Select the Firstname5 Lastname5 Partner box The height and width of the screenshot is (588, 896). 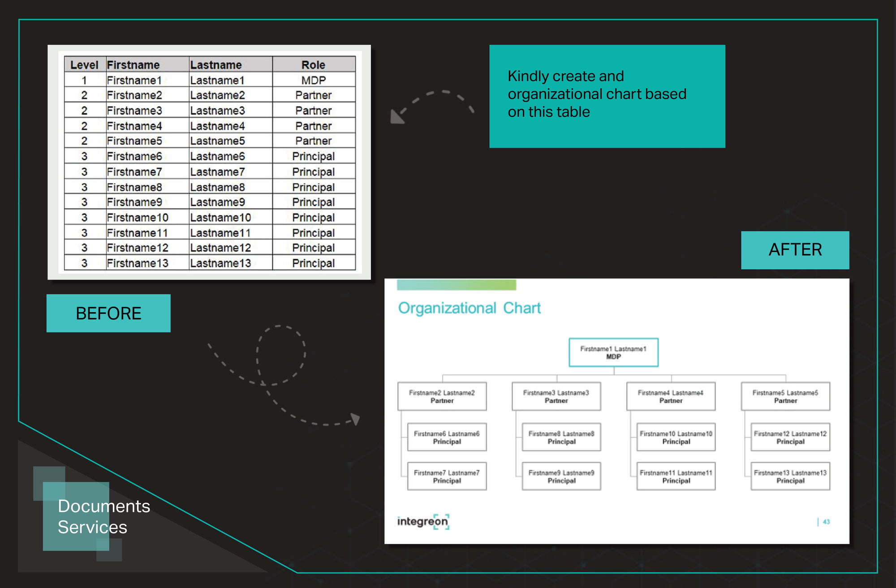click(785, 396)
